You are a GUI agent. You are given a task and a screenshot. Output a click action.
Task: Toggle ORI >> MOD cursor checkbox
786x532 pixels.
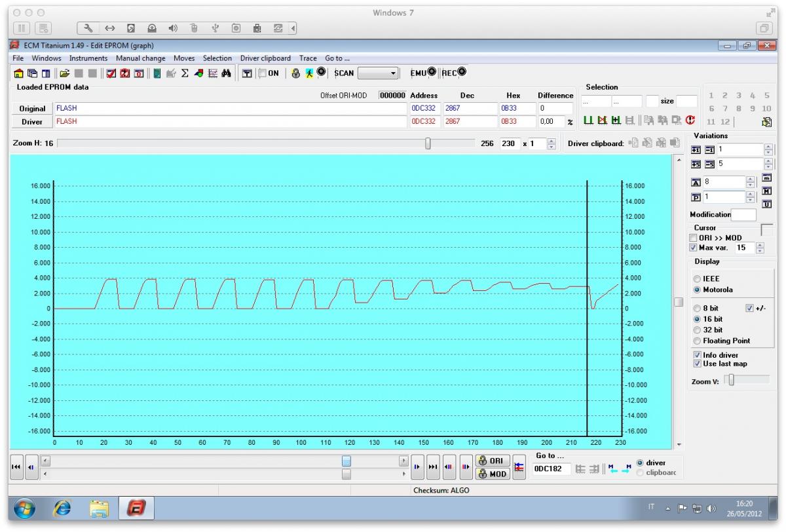point(694,238)
